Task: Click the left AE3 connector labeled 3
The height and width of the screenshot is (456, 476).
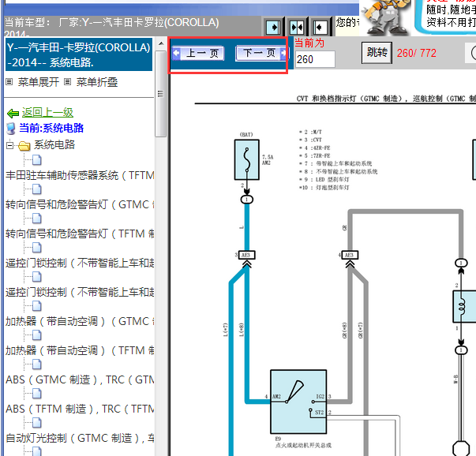Action: [247, 255]
